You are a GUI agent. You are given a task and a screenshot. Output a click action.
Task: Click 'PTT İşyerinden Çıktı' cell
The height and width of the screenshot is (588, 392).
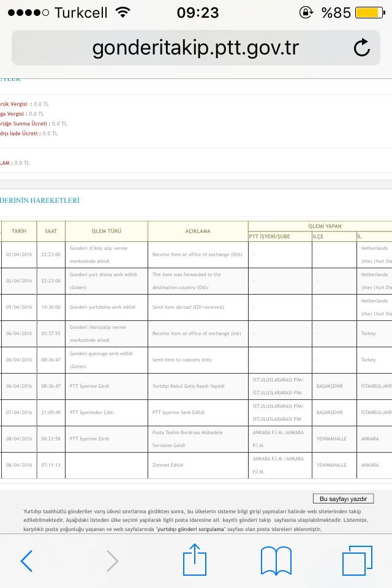[x=107, y=412]
